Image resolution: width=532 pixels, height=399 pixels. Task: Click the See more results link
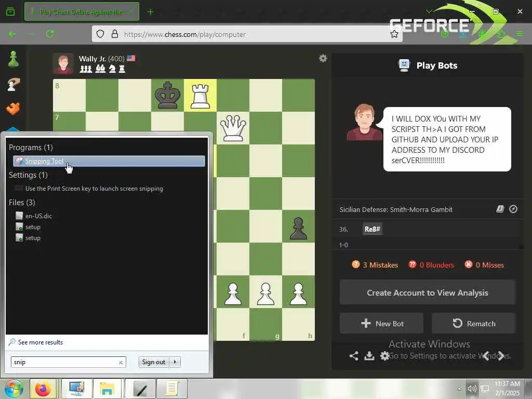pos(41,342)
